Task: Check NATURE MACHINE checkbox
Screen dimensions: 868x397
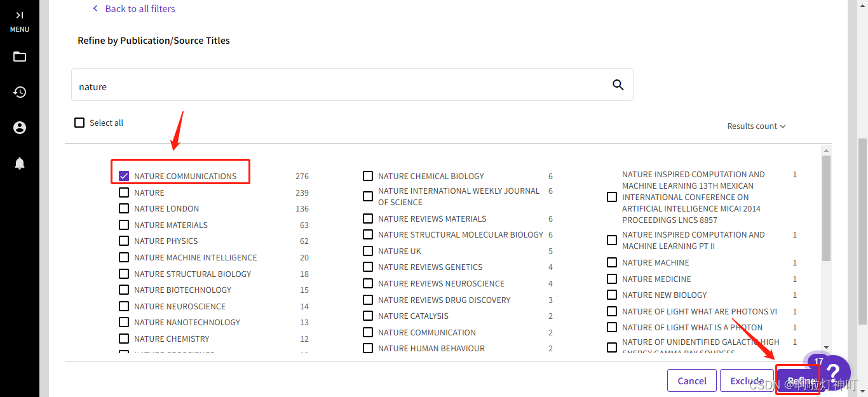Action: click(x=612, y=262)
